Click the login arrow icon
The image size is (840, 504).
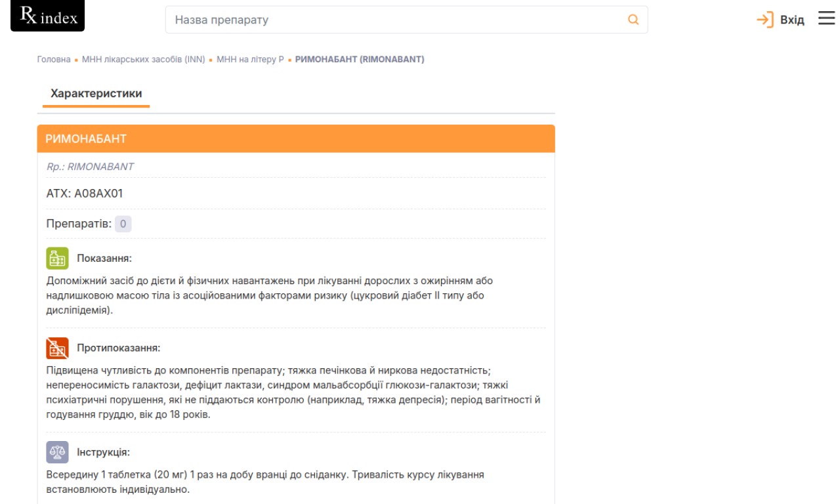[765, 20]
